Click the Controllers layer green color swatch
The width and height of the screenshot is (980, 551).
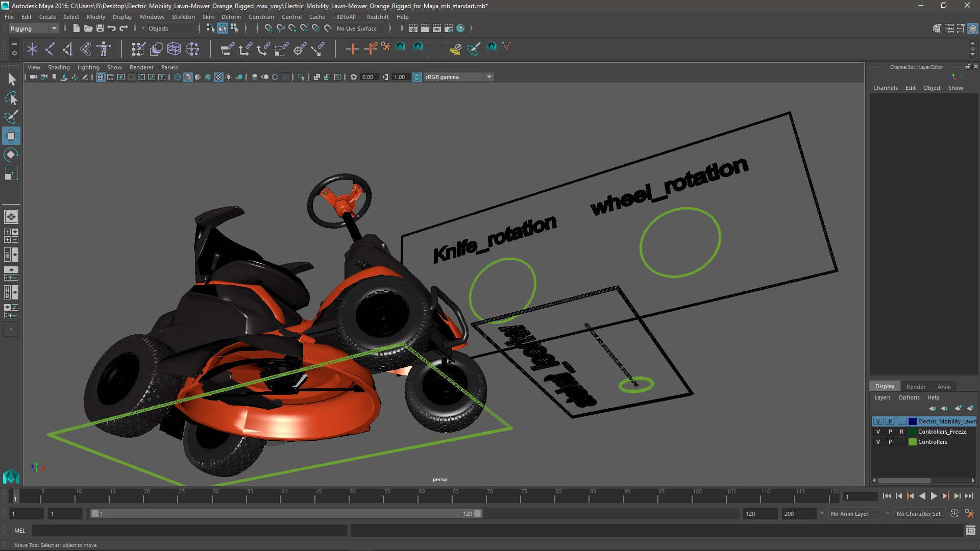point(912,442)
